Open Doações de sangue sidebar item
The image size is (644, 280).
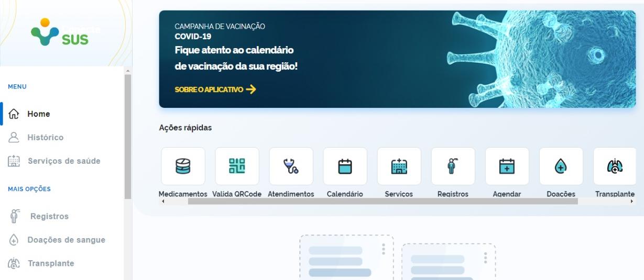(x=66, y=240)
